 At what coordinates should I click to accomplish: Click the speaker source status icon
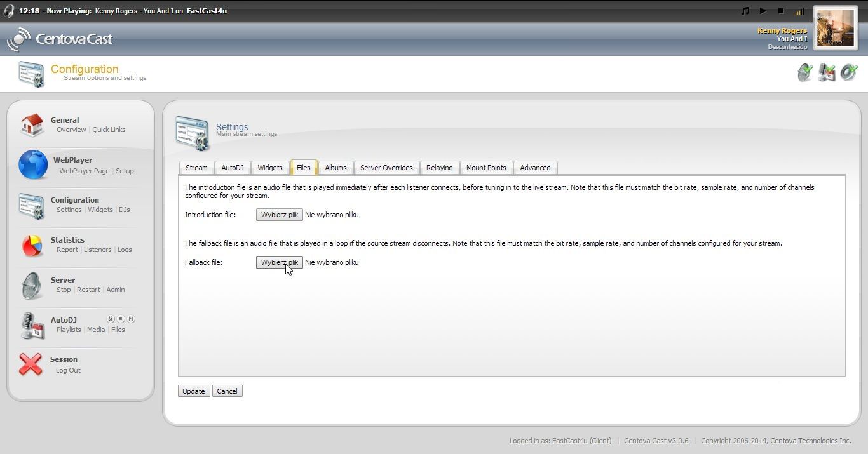coord(849,72)
